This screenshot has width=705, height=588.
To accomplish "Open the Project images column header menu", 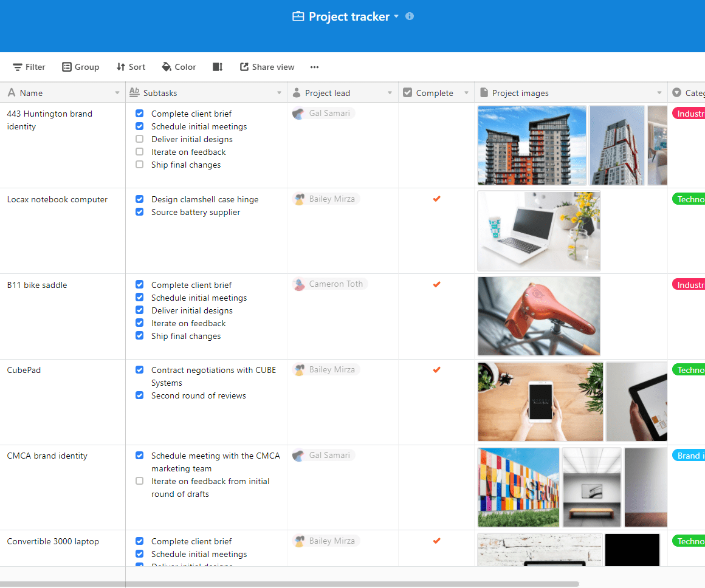I will pyautogui.click(x=659, y=93).
